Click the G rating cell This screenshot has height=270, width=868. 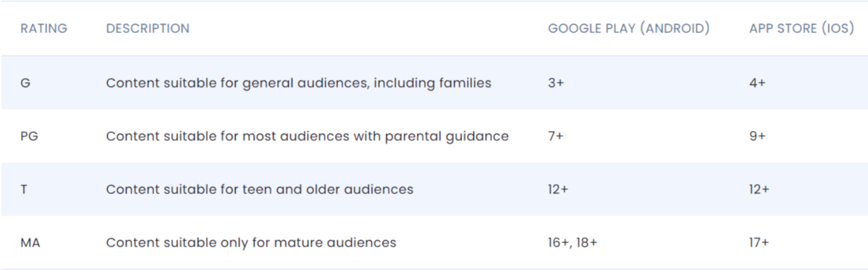coord(26,83)
